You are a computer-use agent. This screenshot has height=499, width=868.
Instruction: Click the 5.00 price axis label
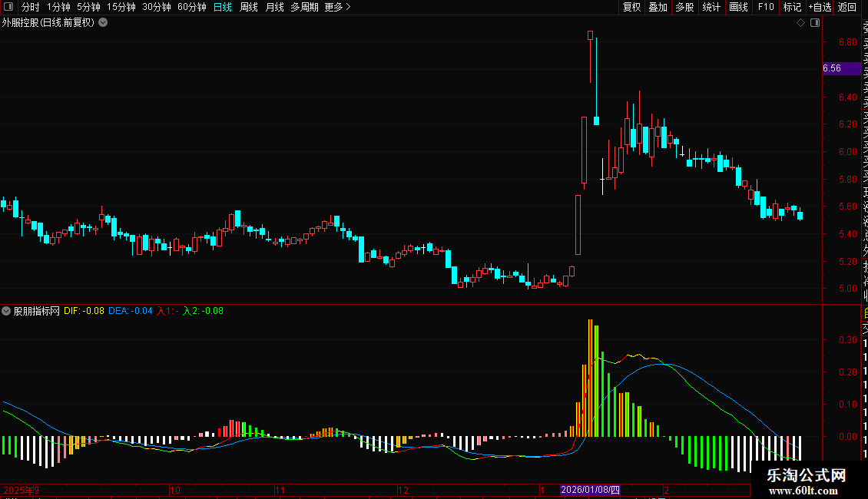coord(847,288)
